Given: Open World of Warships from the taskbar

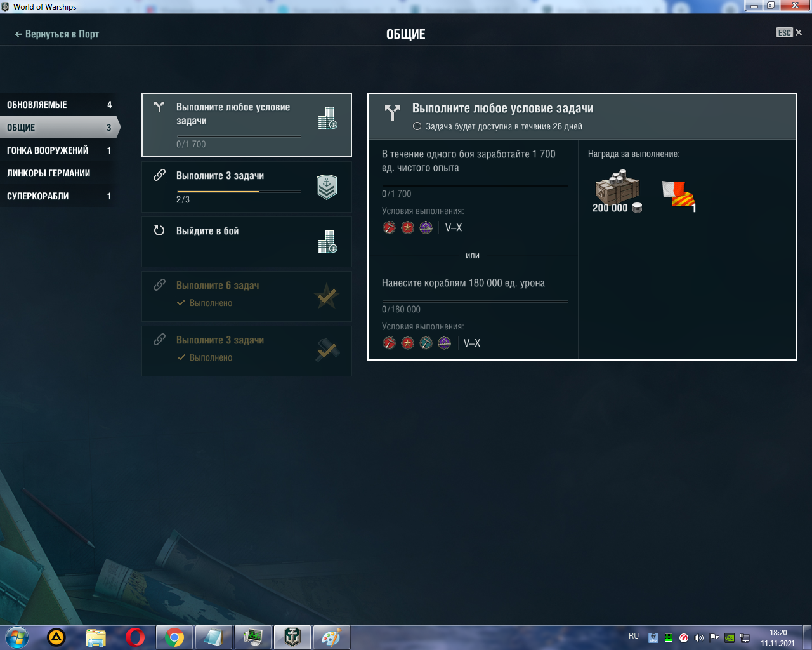Looking at the screenshot, I should point(292,637).
